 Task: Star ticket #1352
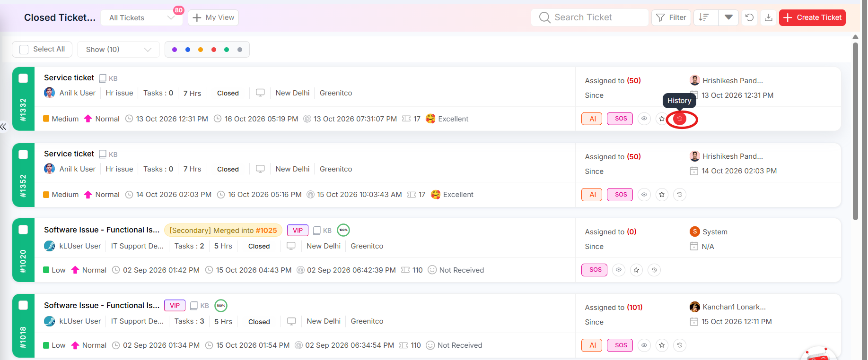point(662,195)
